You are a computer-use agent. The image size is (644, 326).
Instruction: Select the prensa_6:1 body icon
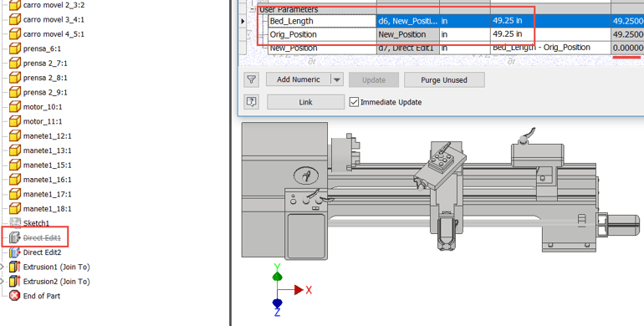(x=15, y=48)
